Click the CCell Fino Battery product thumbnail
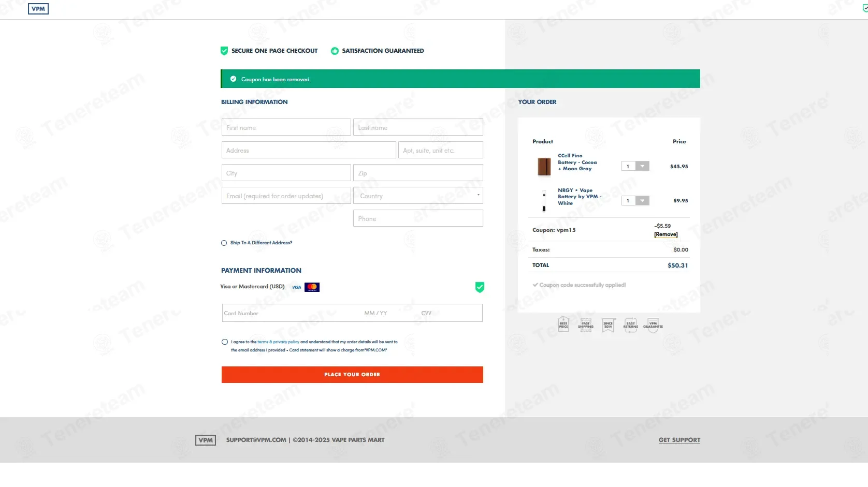Image resolution: width=868 pixels, height=487 pixels. coord(544,167)
